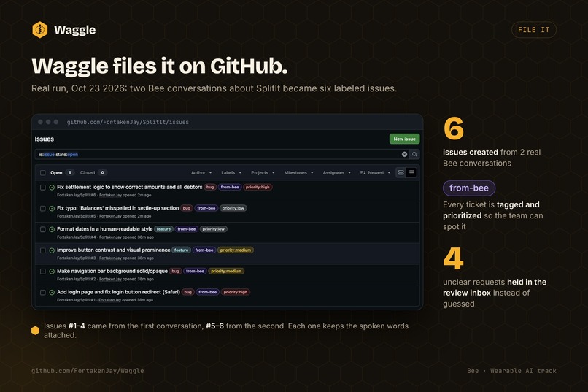Click the from-bee label on Fix typo issue
Screen dimensions: 588x392
point(206,208)
